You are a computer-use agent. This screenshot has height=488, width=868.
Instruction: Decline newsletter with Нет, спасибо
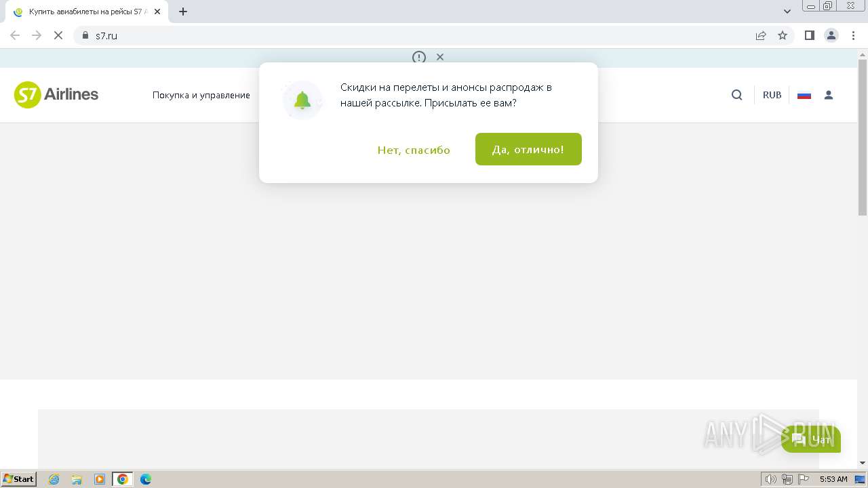414,150
